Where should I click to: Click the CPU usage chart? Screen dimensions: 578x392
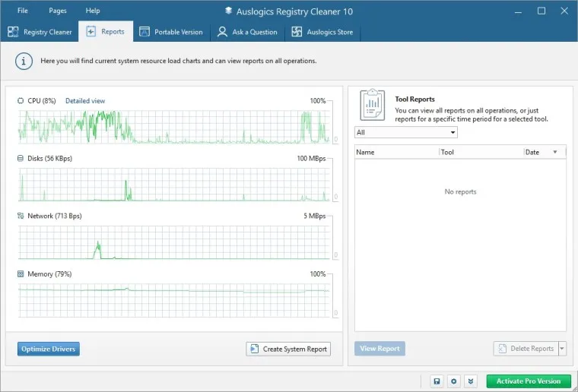(173, 127)
